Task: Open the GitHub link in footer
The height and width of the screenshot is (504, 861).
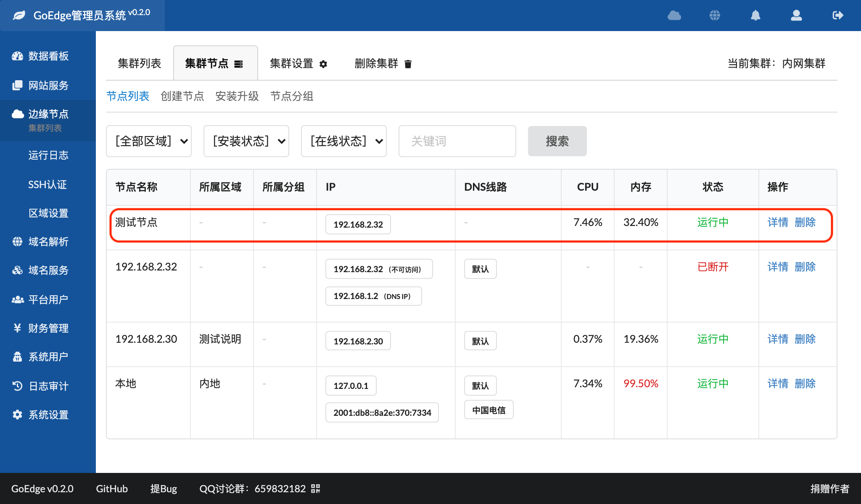Action: point(112,488)
